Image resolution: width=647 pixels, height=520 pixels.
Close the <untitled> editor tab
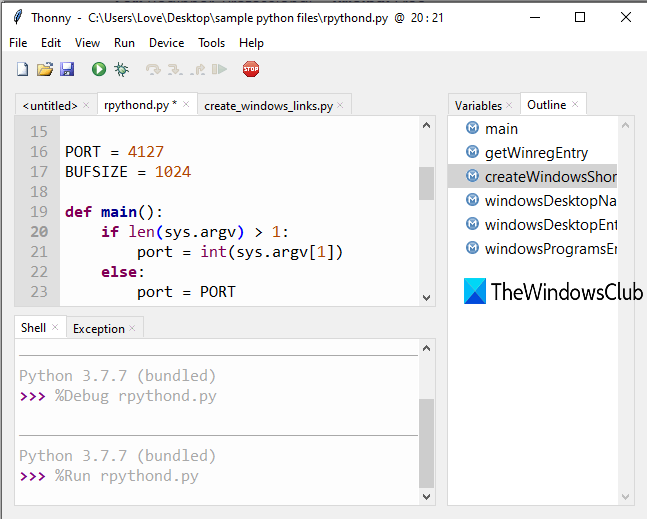(x=86, y=105)
